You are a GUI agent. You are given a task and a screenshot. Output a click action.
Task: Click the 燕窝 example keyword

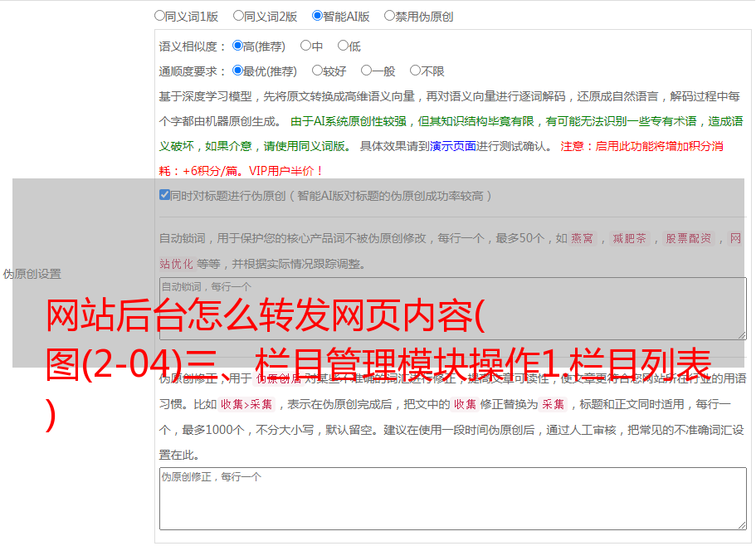583,238
